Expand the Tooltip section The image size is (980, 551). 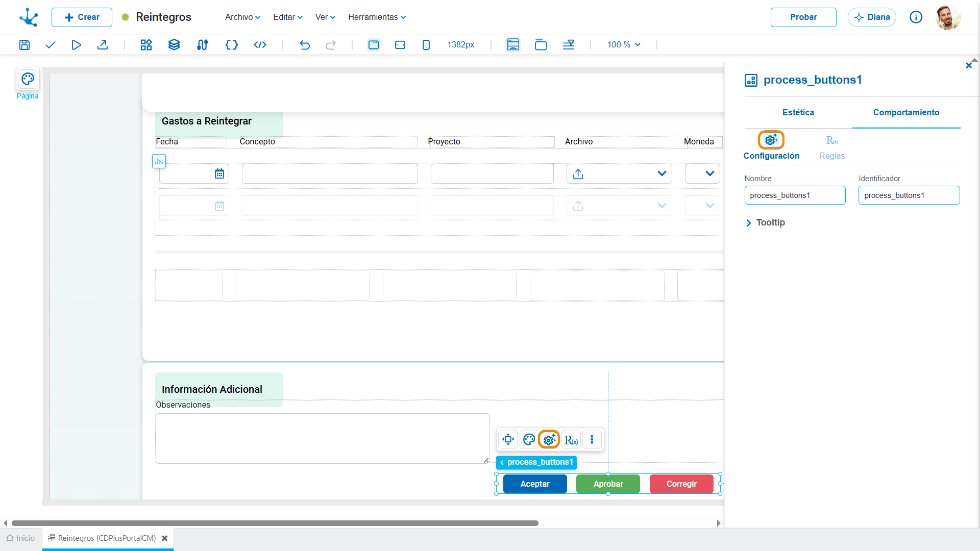point(766,222)
